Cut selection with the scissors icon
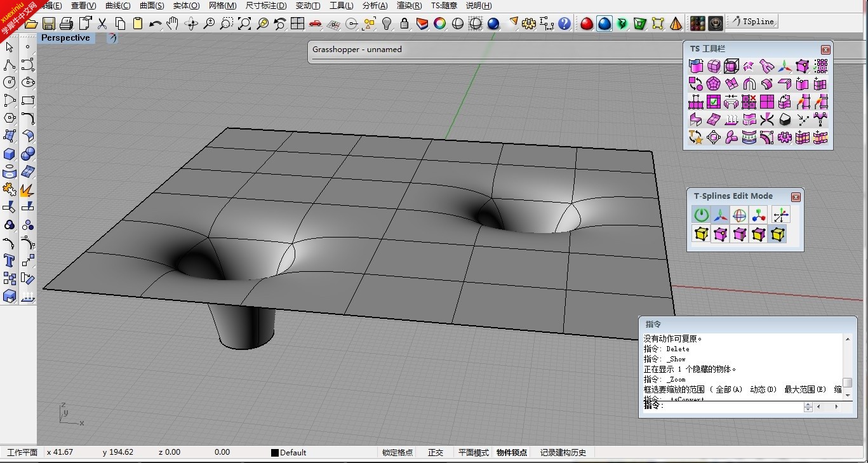Viewport: 868px width, 463px height. tap(102, 24)
